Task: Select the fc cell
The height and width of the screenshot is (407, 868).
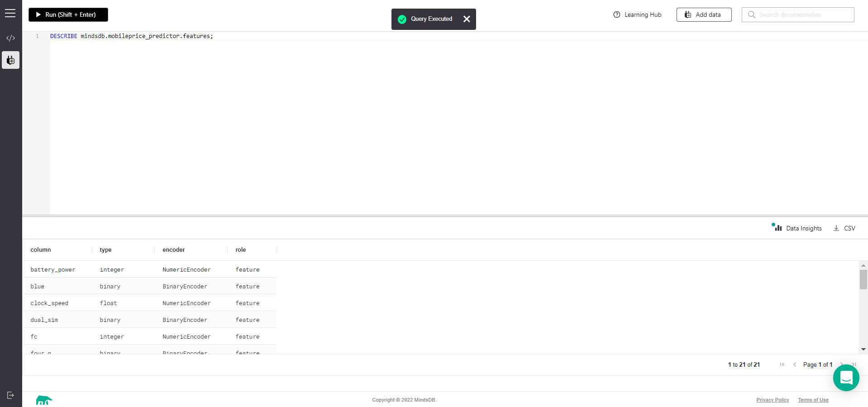Action: (x=34, y=337)
